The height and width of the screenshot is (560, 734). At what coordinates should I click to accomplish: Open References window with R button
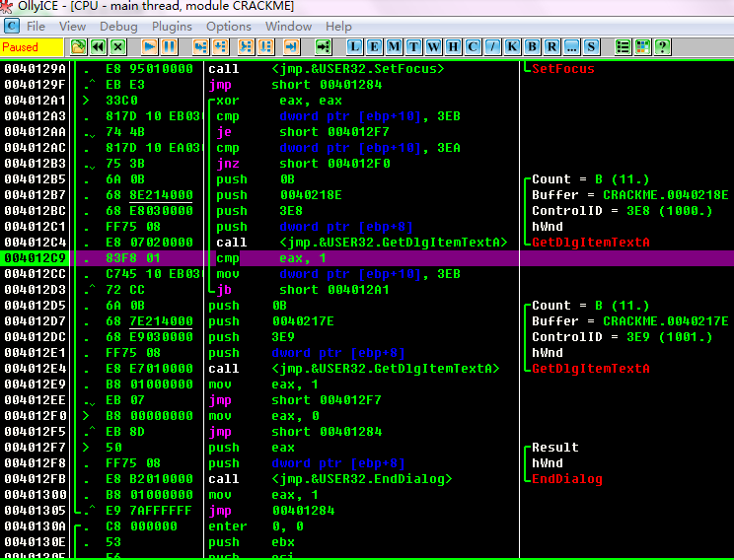(551, 46)
